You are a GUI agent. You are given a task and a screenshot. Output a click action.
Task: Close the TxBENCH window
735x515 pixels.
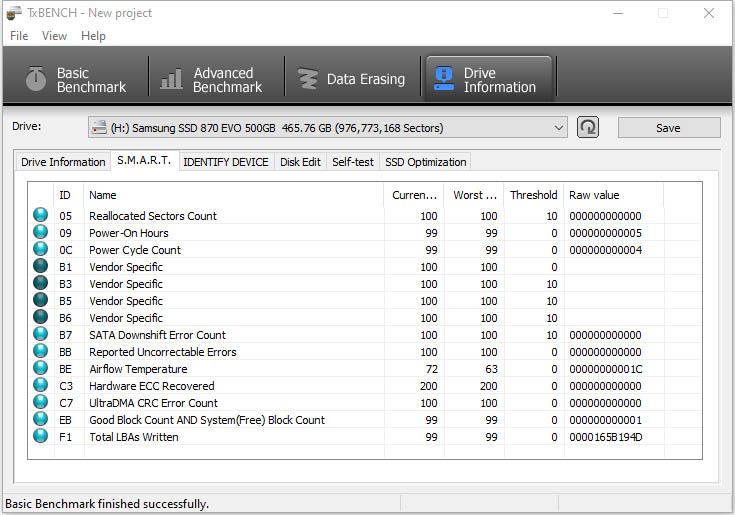point(709,13)
